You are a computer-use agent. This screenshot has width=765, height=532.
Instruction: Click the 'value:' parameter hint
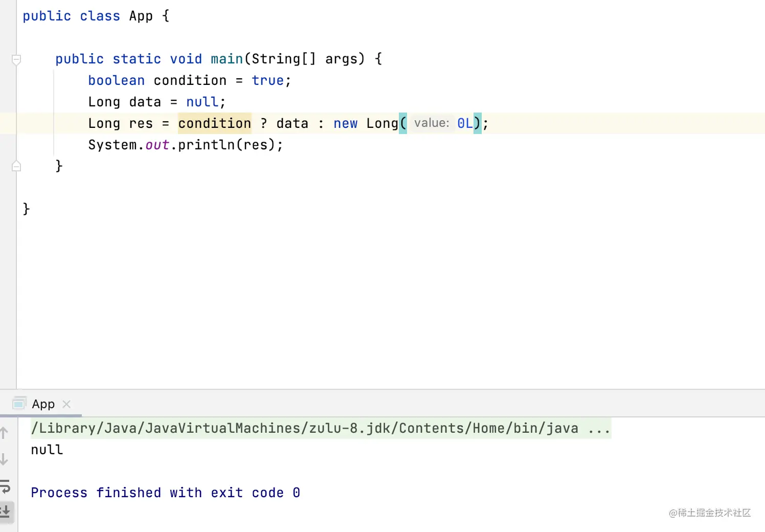432,123
